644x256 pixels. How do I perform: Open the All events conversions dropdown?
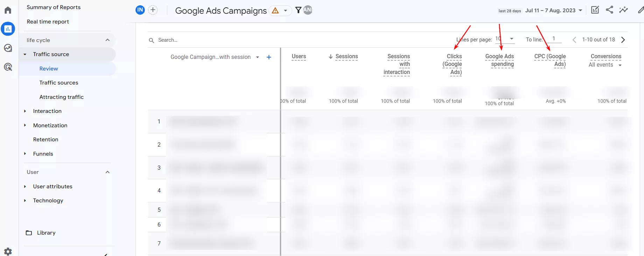click(605, 65)
